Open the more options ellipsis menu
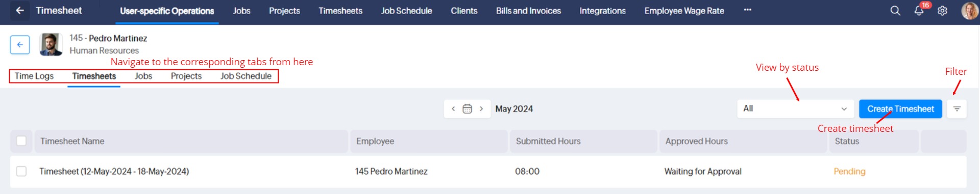Screen dimensions: 980x194 point(747,10)
